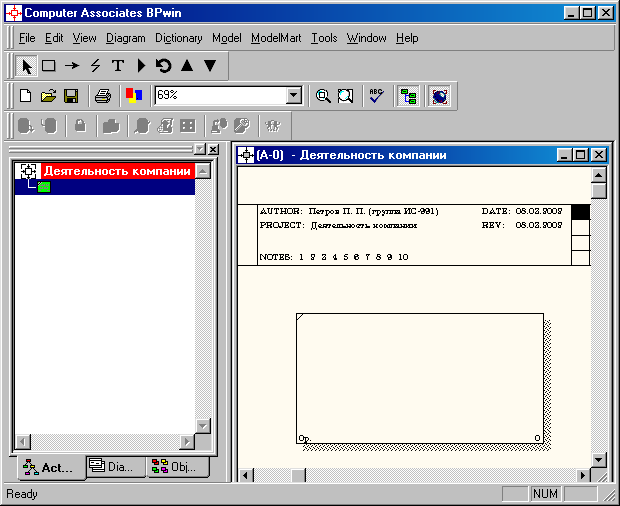Print the diagram
This screenshot has height=506, width=620.
(103, 96)
